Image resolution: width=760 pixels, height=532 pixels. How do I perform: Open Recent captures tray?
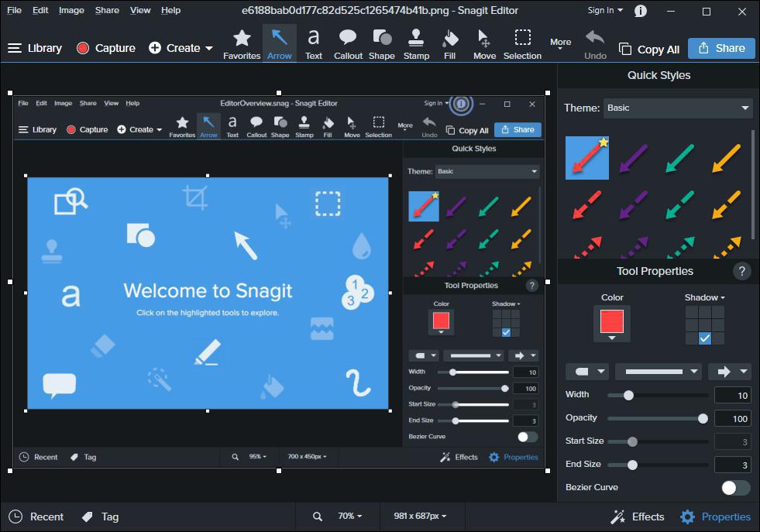[x=36, y=517]
